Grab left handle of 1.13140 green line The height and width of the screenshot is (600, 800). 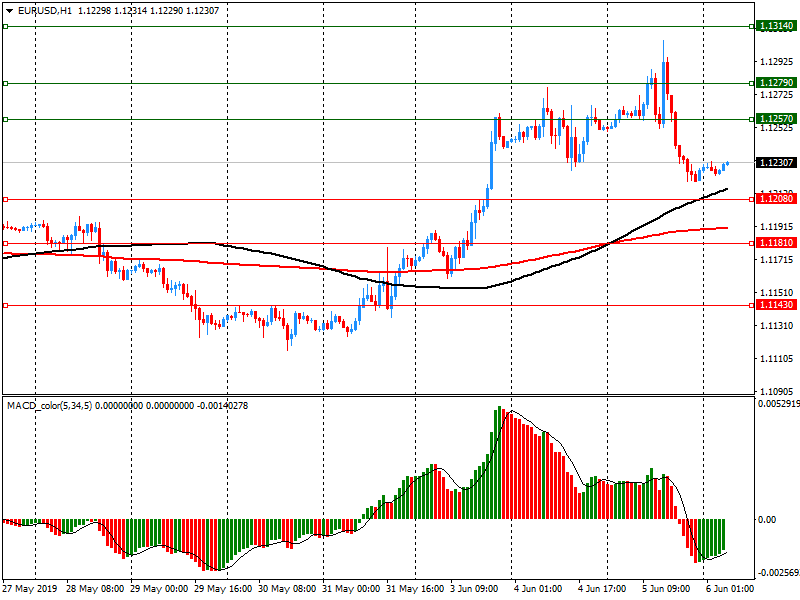6,26
